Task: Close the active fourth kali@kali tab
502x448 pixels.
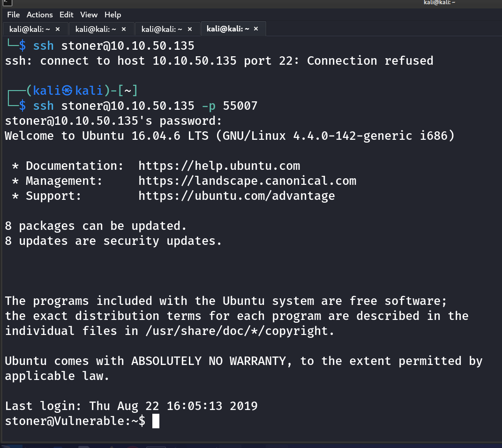Action: coord(256,29)
